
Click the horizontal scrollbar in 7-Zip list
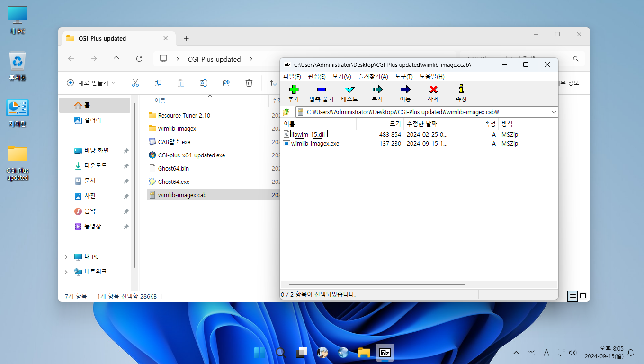coord(377,284)
